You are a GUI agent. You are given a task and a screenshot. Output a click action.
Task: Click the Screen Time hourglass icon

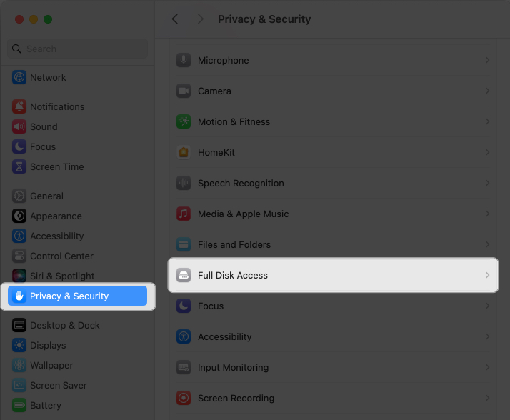tap(19, 166)
